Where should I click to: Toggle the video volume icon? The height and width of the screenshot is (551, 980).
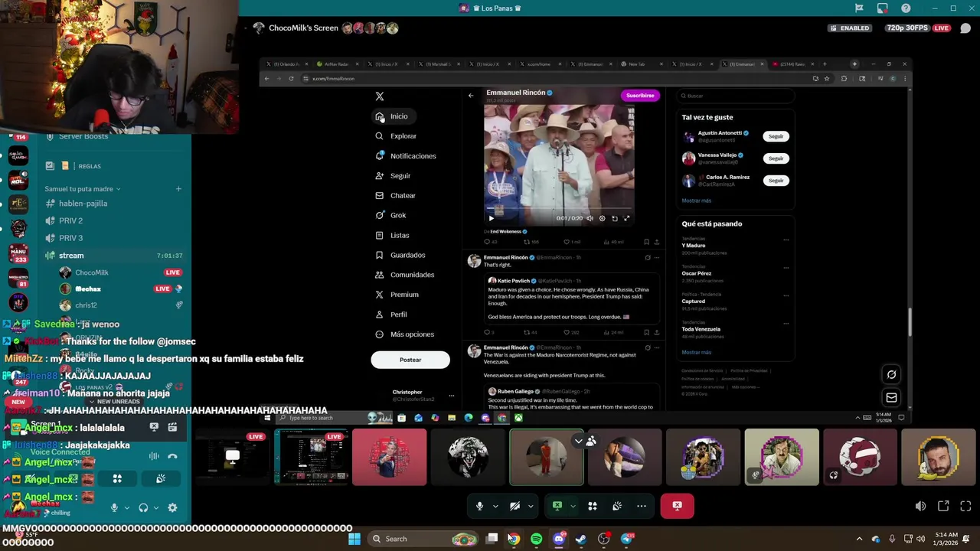click(590, 218)
